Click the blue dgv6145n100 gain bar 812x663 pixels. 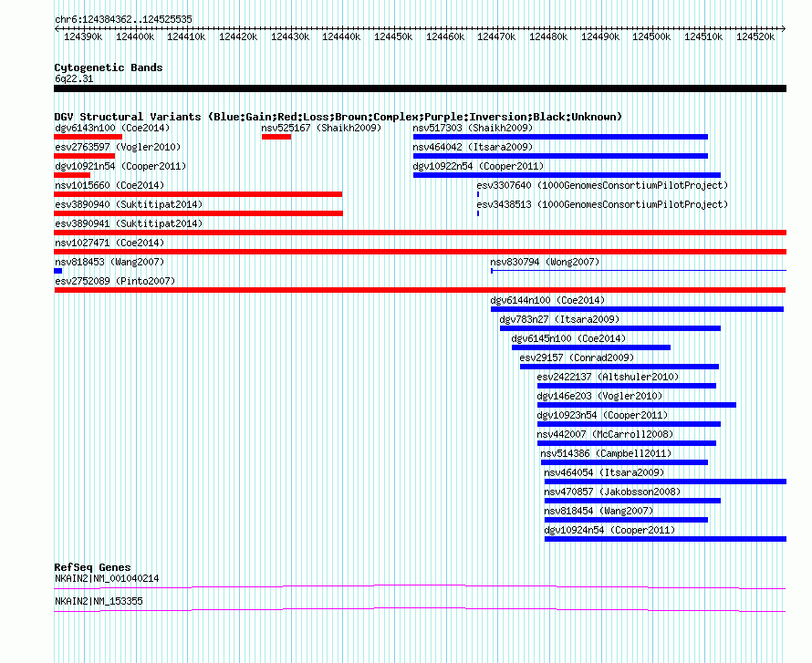pos(591,347)
